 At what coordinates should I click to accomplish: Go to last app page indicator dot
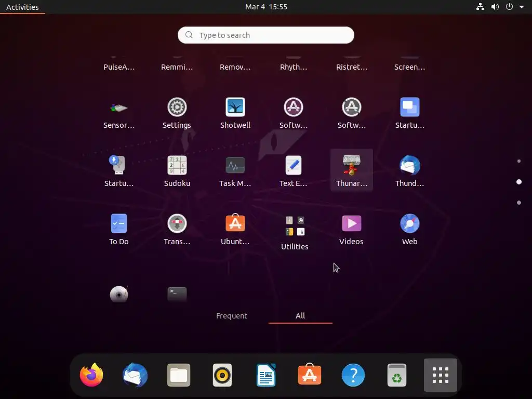click(x=519, y=203)
